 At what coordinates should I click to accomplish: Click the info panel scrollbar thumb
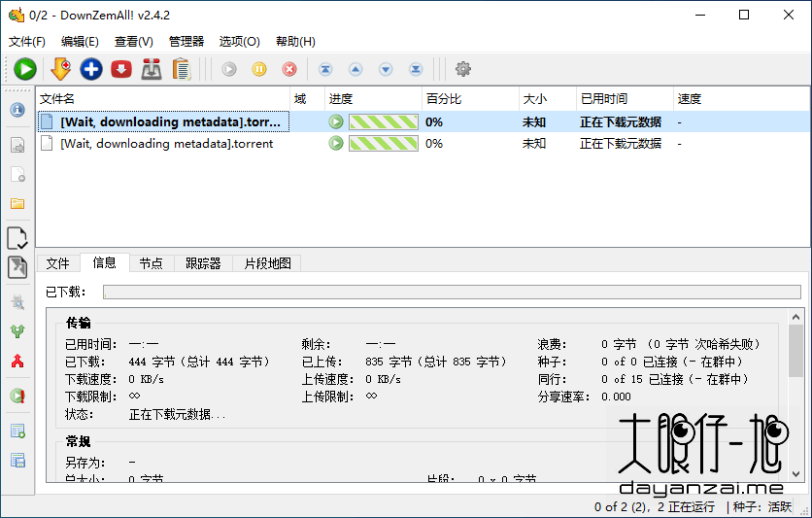coord(795,351)
